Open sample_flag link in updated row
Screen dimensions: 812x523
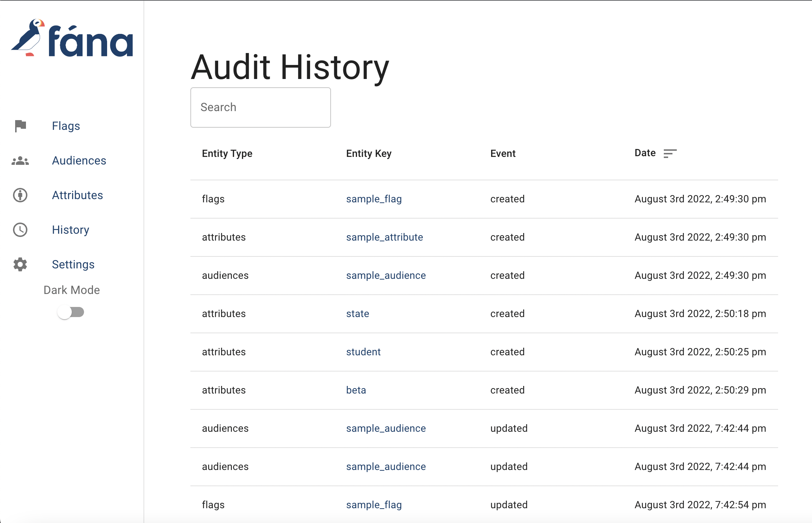pos(374,505)
